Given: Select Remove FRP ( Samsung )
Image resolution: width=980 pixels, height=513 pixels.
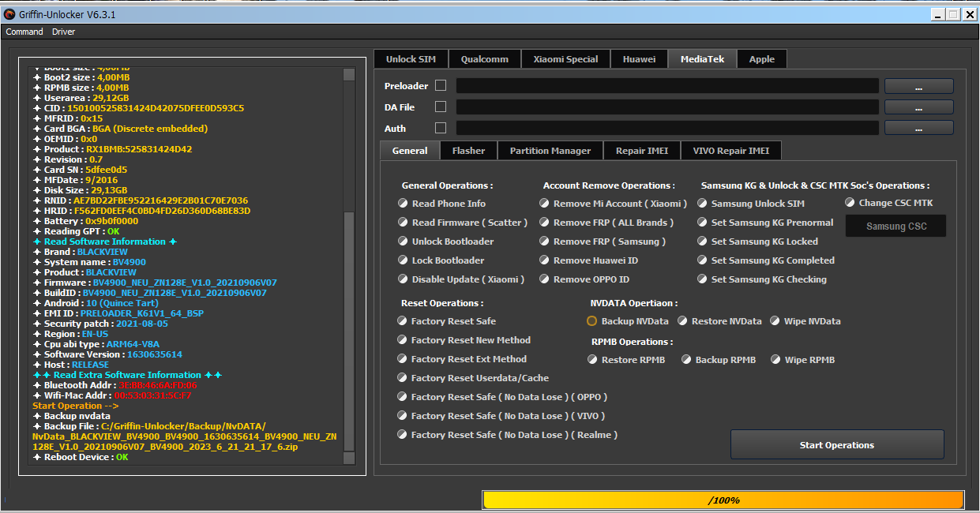Looking at the screenshot, I should tap(603, 242).
